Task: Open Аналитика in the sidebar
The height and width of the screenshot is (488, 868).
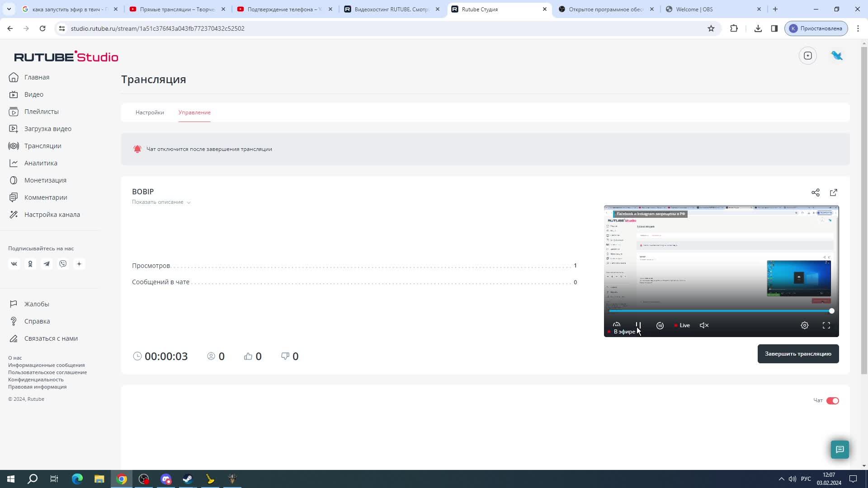Action: tap(41, 163)
